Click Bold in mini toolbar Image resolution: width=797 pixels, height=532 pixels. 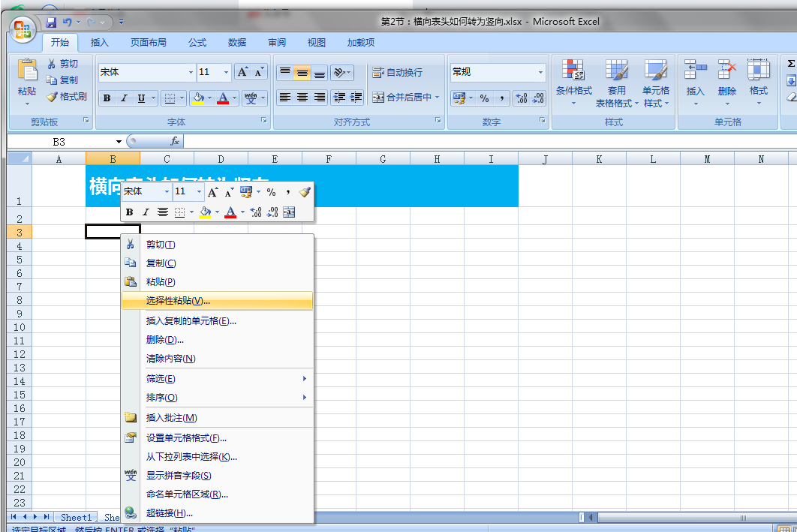click(129, 212)
